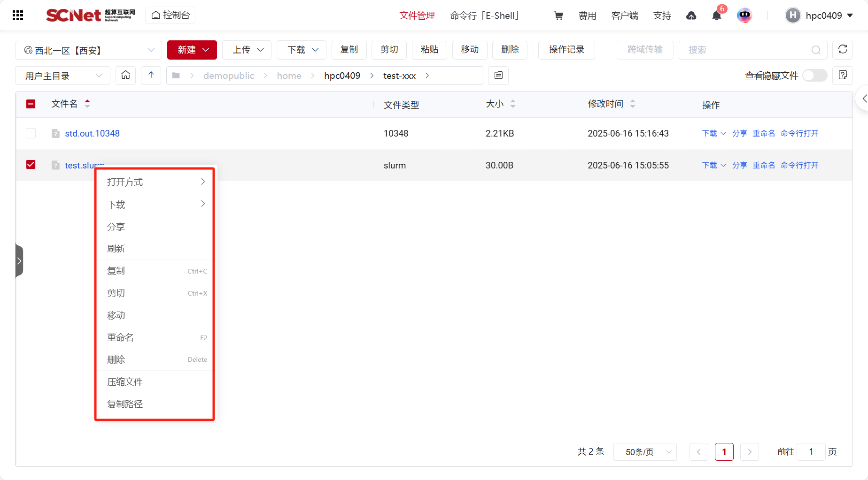Click the 搜索 search input field

pos(747,50)
